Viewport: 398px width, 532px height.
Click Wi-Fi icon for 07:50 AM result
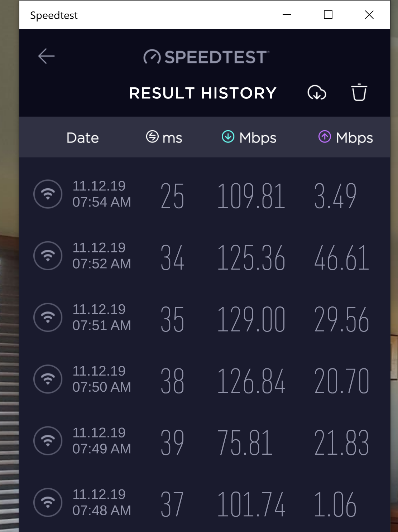48,379
